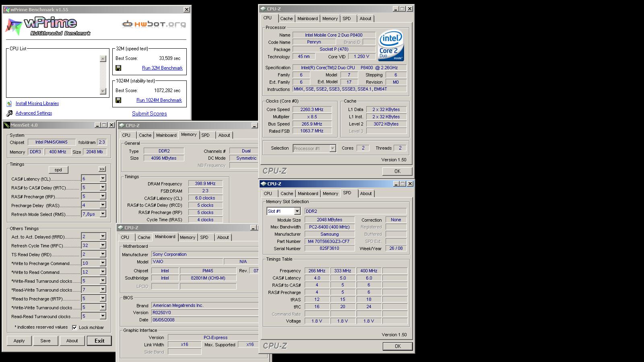The width and height of the screenshot is (644, 362).
Task: Open the CAS# Latency (tCL) dropdown
Action: pyautogui.click(x=103, y=179)
